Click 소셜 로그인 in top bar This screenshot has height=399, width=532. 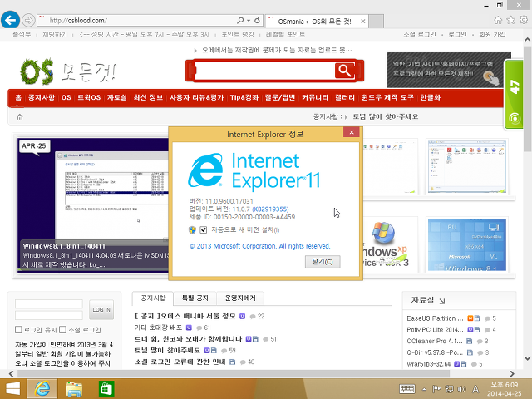419,34
